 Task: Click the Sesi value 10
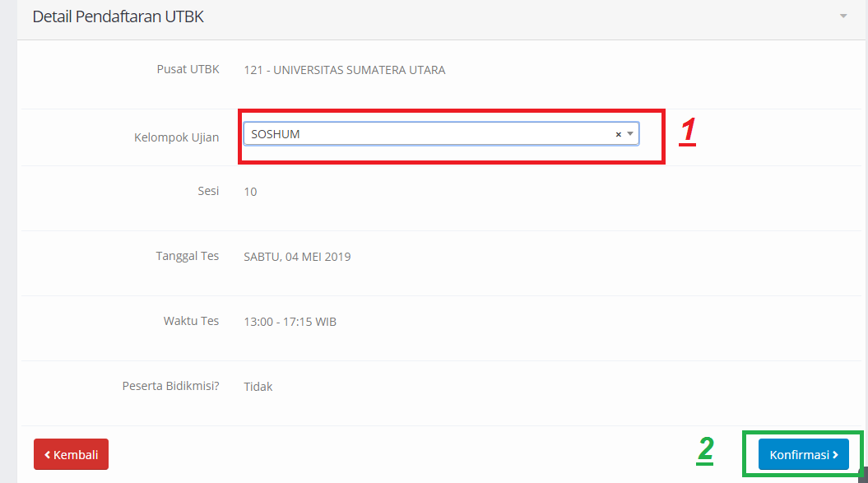(250, 192)
